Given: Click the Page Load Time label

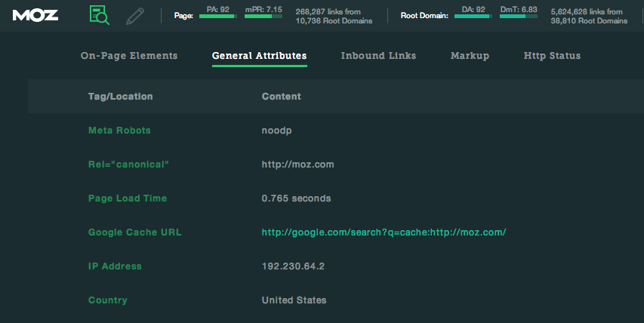Looking at the screenshot, I should coord(128,198).
